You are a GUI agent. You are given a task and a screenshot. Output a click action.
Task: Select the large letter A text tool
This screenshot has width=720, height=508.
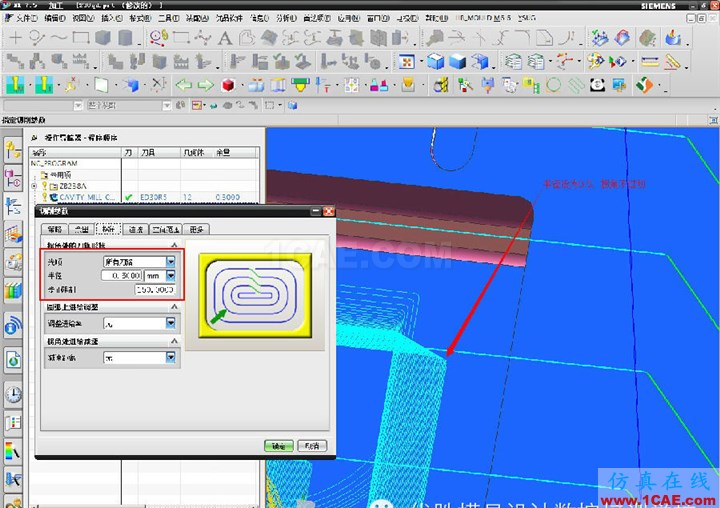225,38
